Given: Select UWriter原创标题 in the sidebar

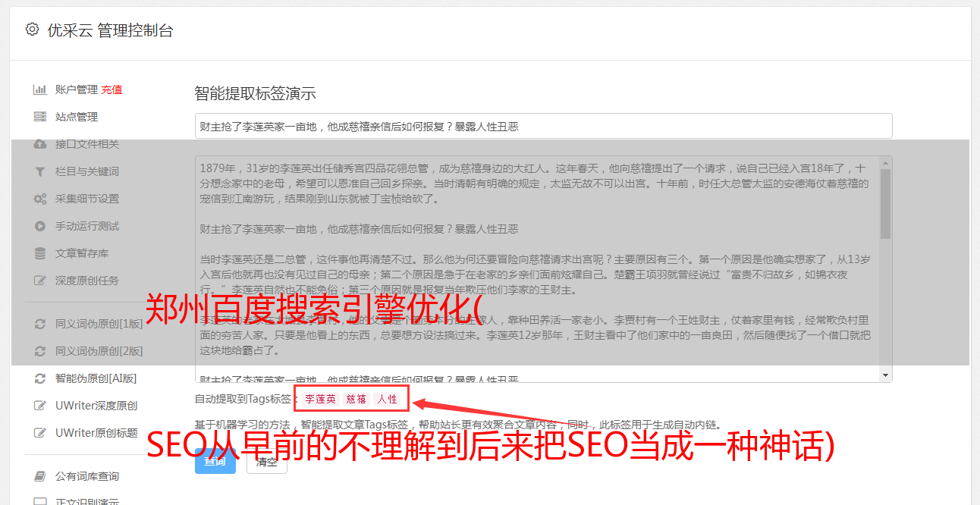Looking at the screenshot, I should click(x=96, y=433).
